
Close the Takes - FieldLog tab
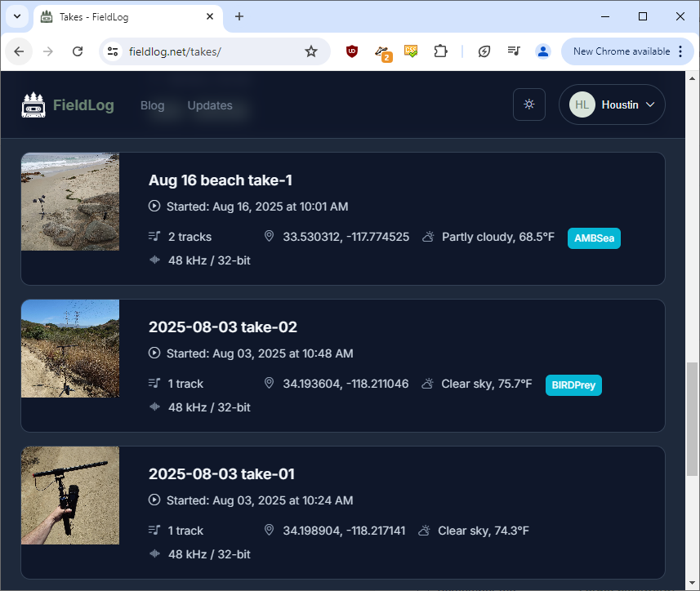210,16
